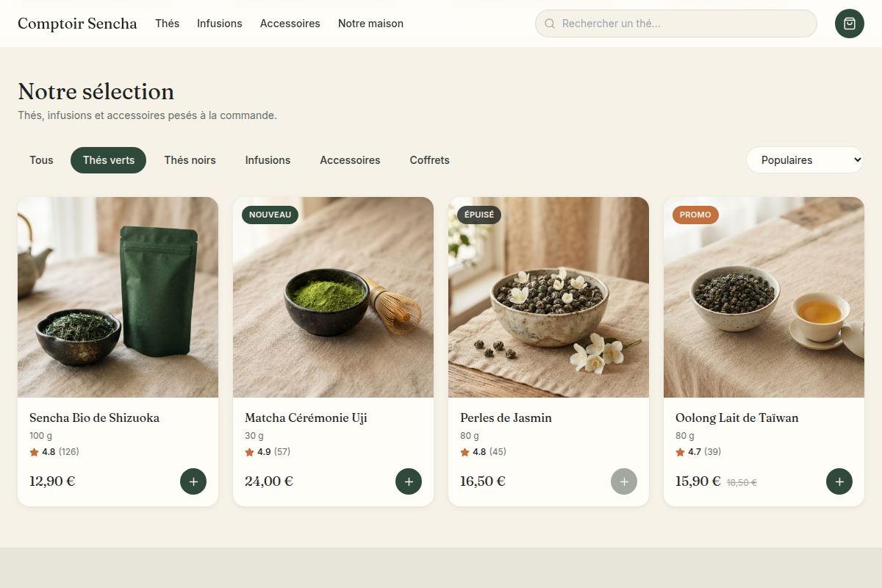The height and width of the screenshot is (588, 882).
Task: Open the Sencha Bio de Shizuoka product image
Action: [118, 297]
